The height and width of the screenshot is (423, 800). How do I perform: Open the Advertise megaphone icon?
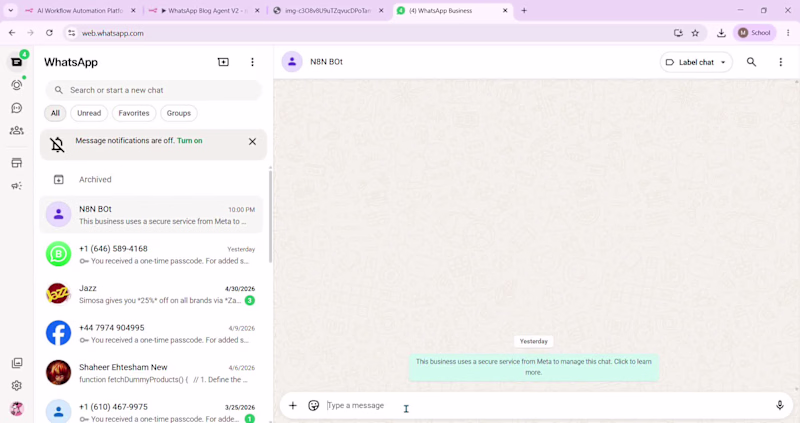pyautogui.click(x=17, y=186)
